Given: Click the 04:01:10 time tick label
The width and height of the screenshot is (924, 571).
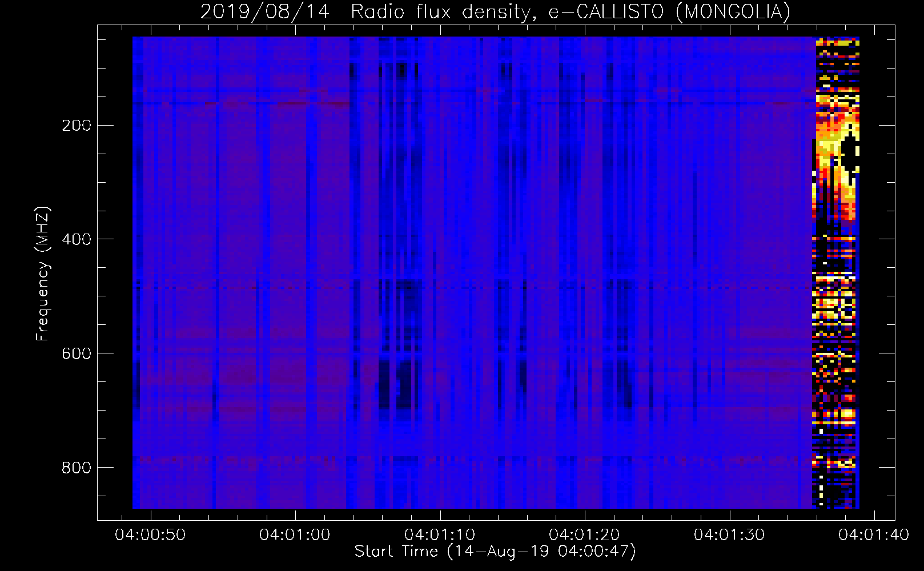Looking at the screenshot, I should 440,535.
